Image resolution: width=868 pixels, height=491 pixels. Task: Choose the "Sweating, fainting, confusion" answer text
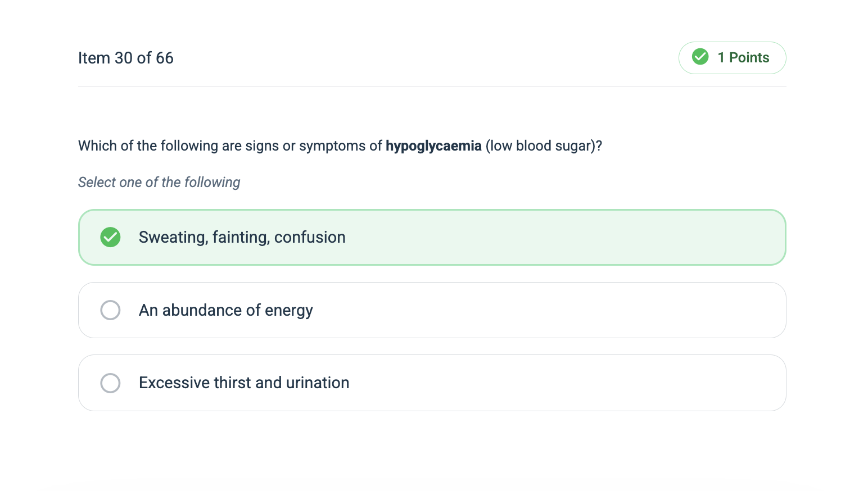point(242,237)
